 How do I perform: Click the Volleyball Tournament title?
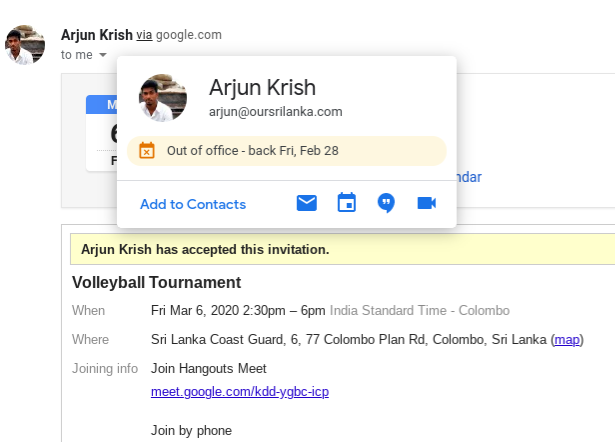point(156,282)
